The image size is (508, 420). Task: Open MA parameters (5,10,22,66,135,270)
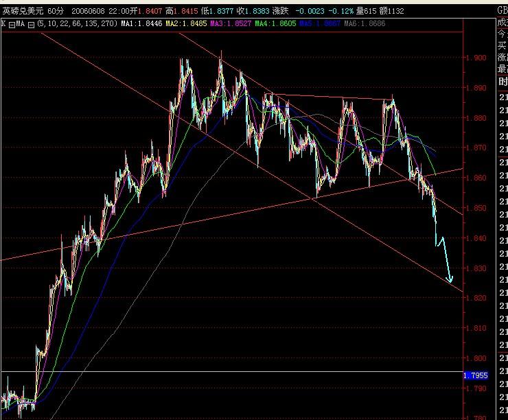click(77, 23)
